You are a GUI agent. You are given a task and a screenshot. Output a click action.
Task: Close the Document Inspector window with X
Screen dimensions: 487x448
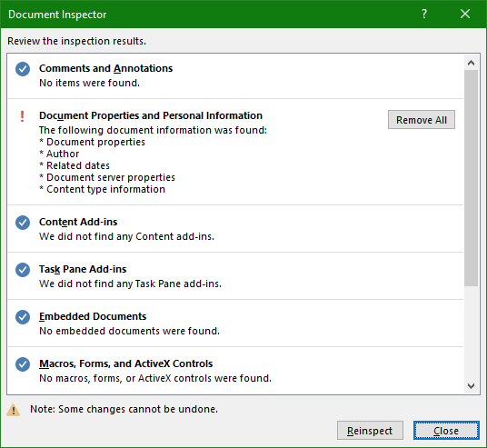(x=465, y=14)
